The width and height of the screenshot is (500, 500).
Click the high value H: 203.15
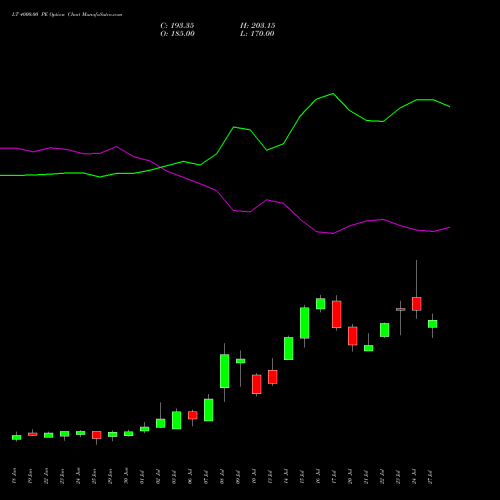point(258,26)
